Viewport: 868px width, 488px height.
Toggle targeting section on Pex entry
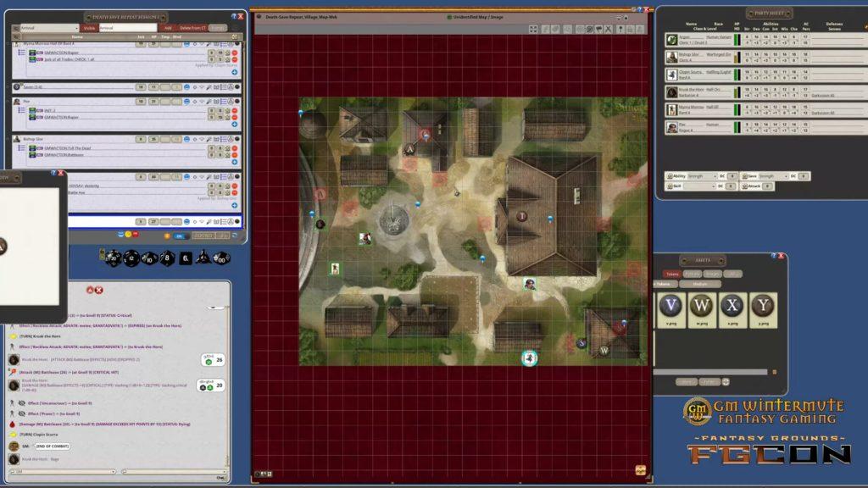tap(195, 102)
